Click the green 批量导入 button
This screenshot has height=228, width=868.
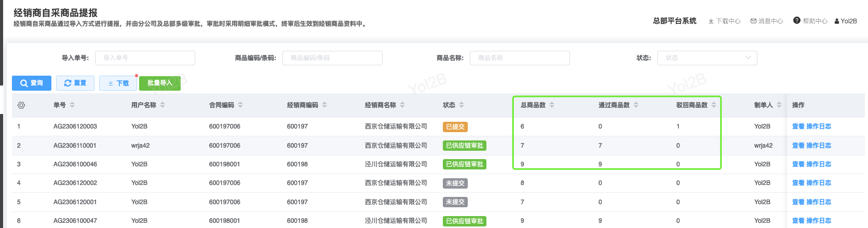coord(159,83)
